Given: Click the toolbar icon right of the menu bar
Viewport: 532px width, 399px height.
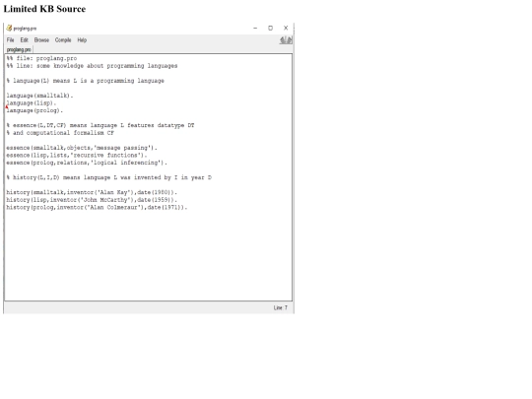Looking at the screenshot, I should pyautogui.click(x=286, y=40).
